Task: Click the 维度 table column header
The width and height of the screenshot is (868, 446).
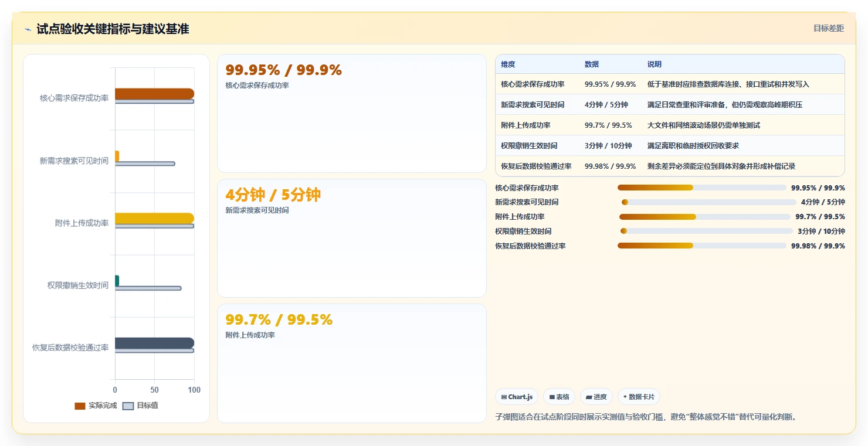Action: click(508, 64)
